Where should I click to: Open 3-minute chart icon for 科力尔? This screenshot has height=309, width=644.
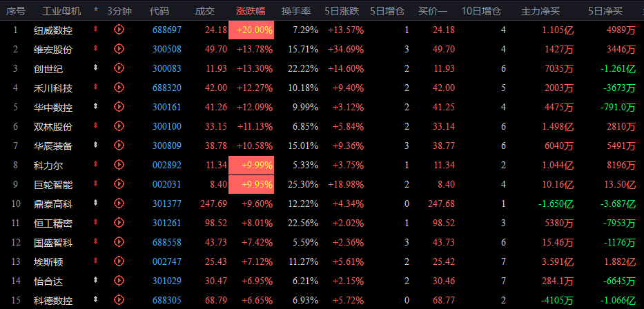coord(119,165)
